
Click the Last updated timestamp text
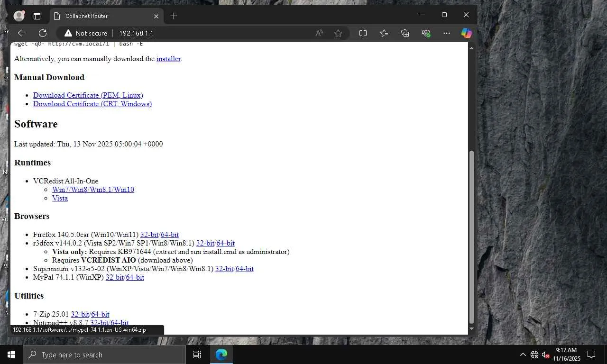pyautogui.click(x=89, y=144)
